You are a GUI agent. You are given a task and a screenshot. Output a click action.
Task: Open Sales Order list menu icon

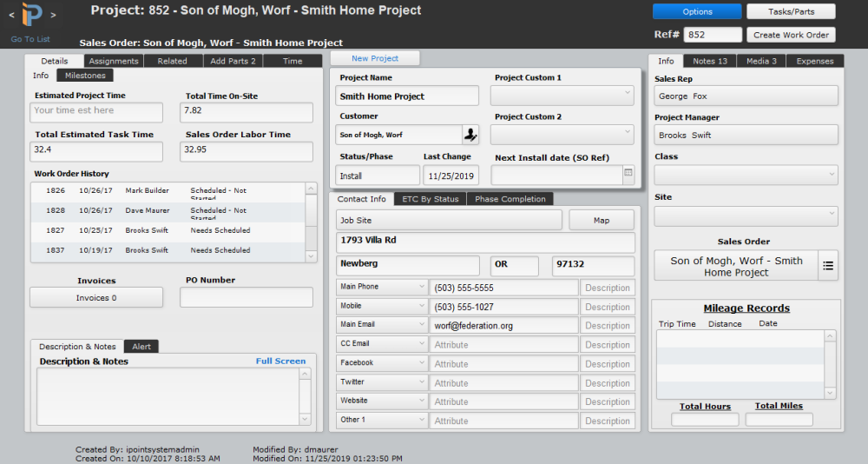coord(828,266)
